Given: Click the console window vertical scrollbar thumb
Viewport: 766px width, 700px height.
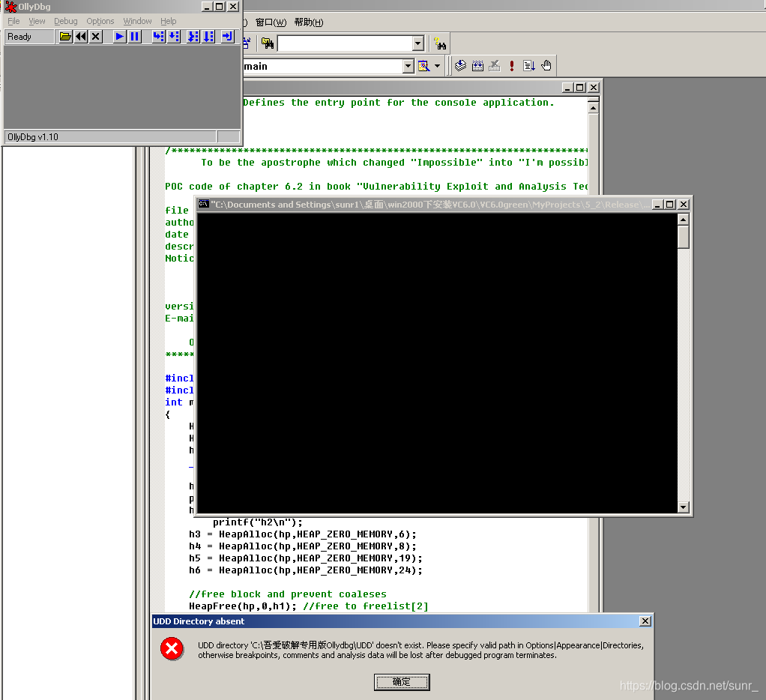Looking at the screenshot, I should [684, 237].
